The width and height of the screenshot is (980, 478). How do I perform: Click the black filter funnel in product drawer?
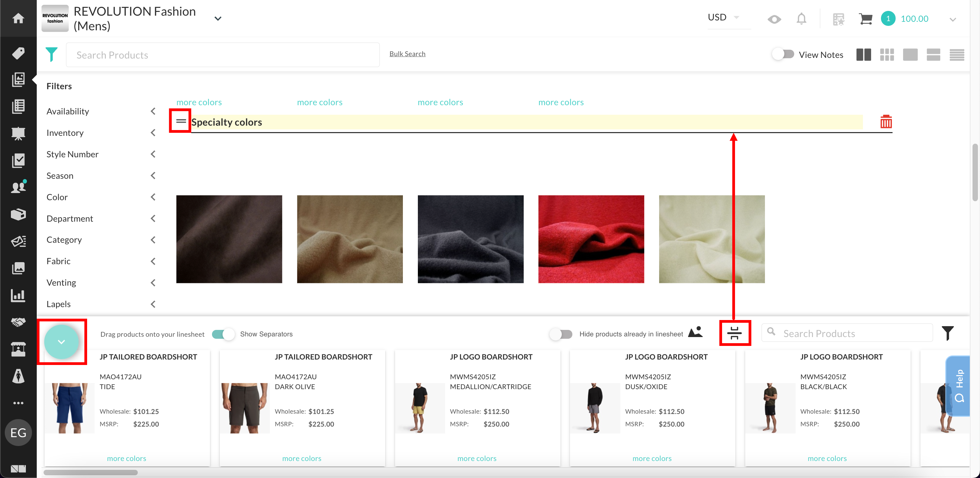tap(947, 333)
